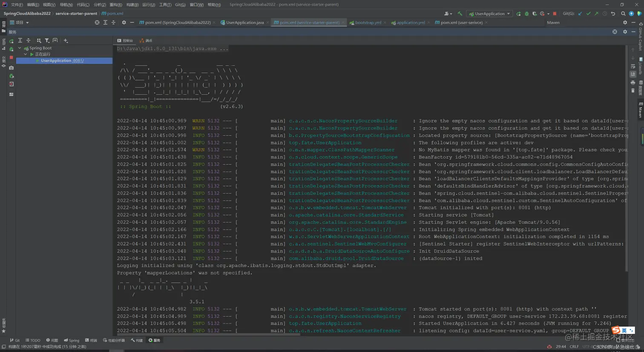
Task: Switch to application.yml tab
Action: 411,23
